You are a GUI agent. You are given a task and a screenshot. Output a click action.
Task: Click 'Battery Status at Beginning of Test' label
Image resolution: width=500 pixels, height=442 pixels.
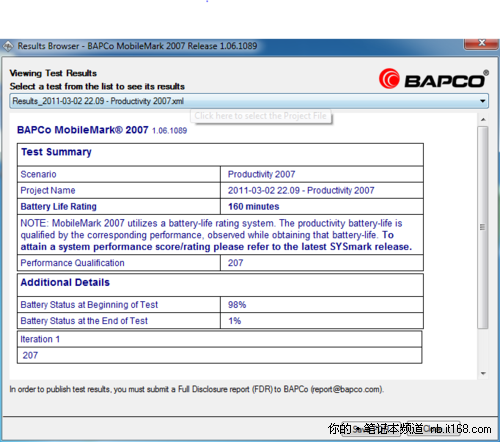click(89, 305)
